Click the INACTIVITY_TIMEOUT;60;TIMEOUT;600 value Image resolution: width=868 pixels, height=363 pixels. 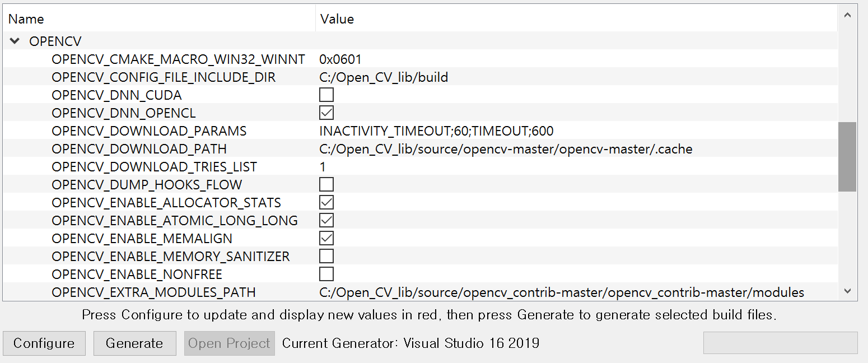[x=436, y=131]
